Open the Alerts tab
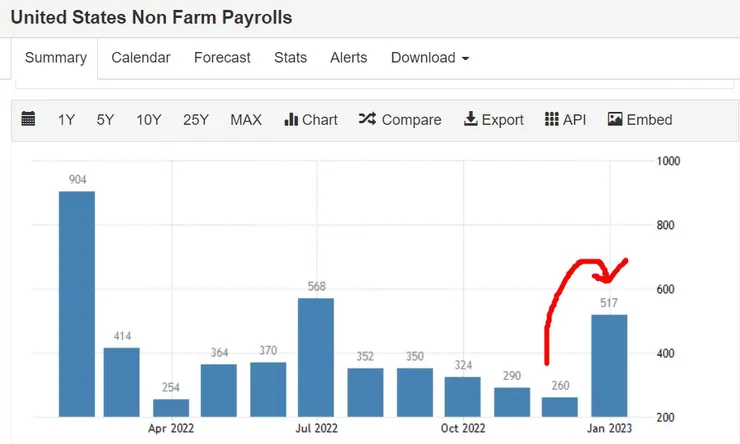Image resolution: width=740 pixels, height=444 pixels. [x=348, y=58]
